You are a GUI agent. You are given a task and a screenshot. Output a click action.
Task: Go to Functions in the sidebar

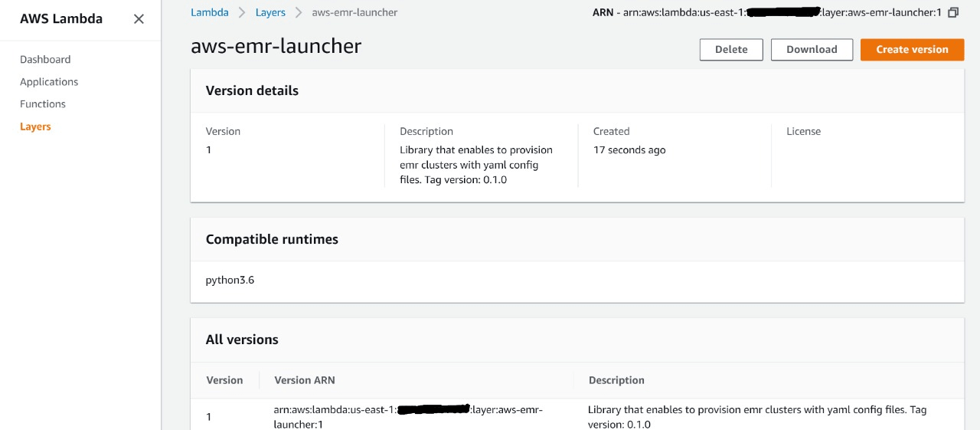[x=43, y=103]
